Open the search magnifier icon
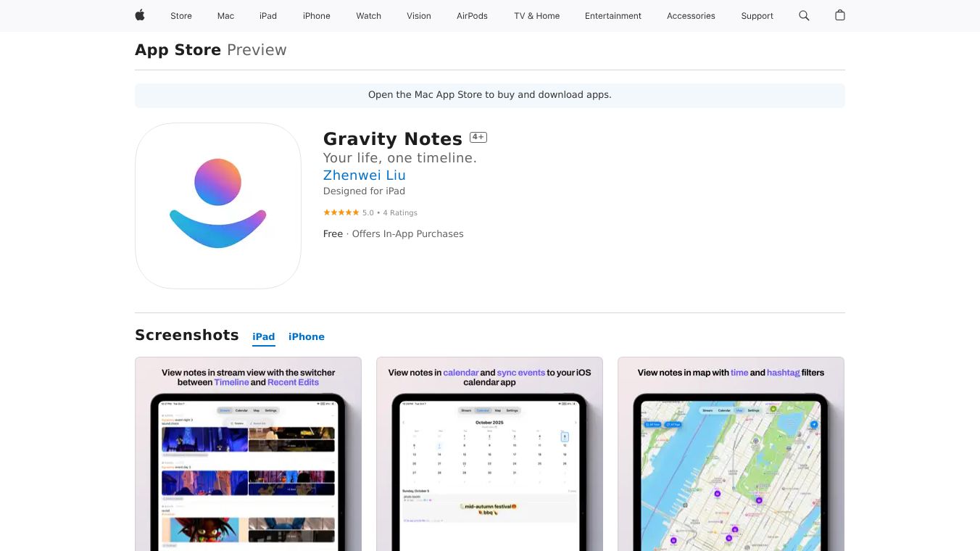Screen dimensions: 980x551 (804, 15)
